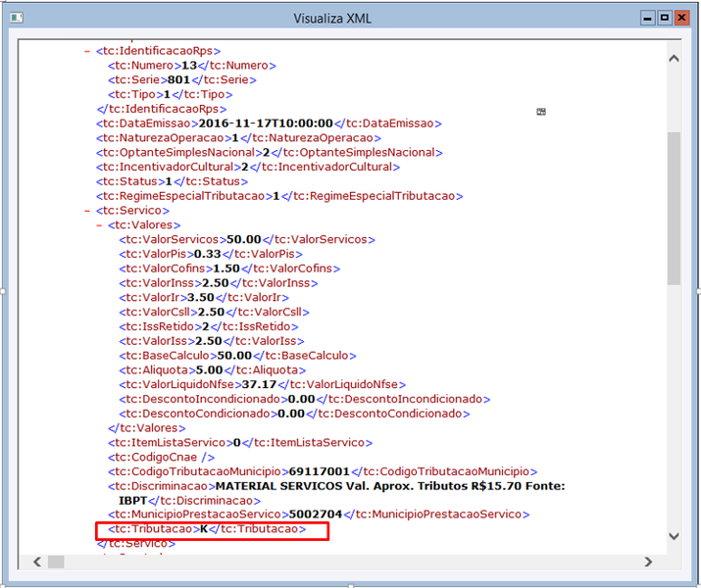Image resolution: width=701 pixels, height=588 pixels.
Task: Select CodigoTributacaoMunicipio value 69117001
Action: click(320, 471)
